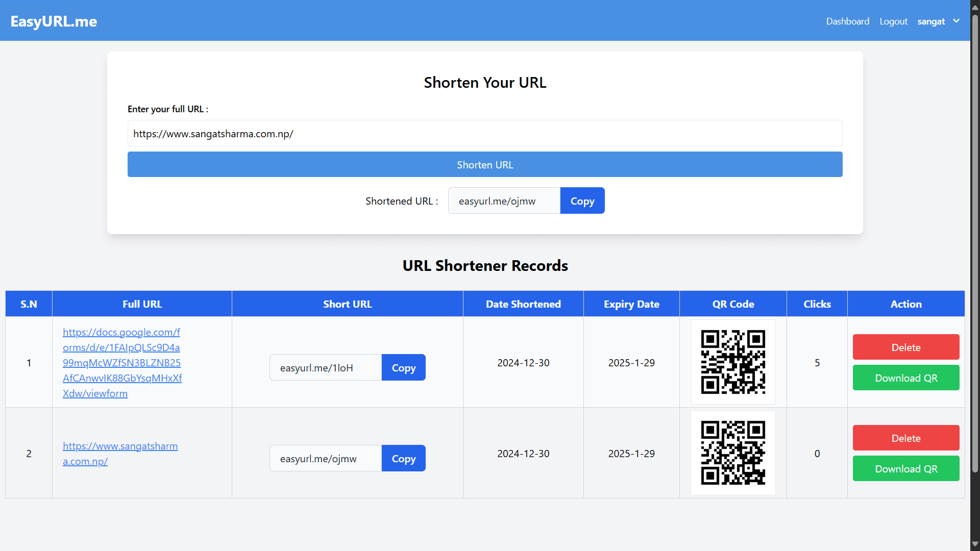Open the sangatsharma.com.np link
Screen dimensions: 980x551
click(120, 453)
